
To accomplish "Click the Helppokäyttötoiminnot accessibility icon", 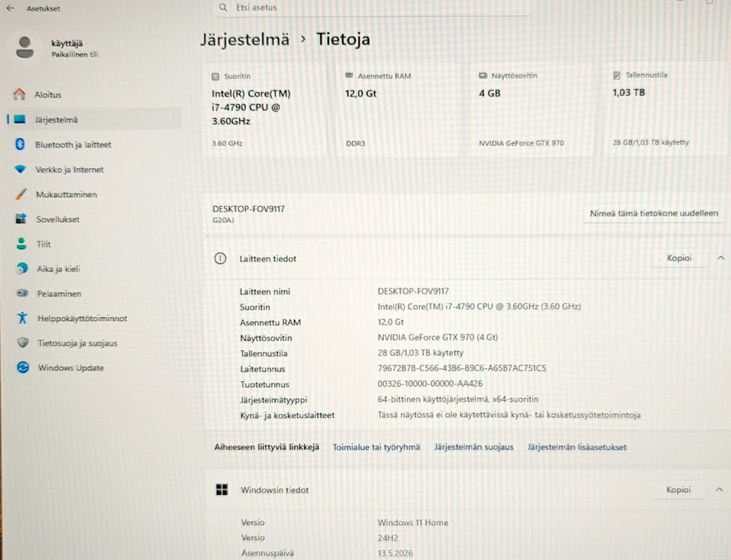I will pyautogui.click(x=22, y=318).
